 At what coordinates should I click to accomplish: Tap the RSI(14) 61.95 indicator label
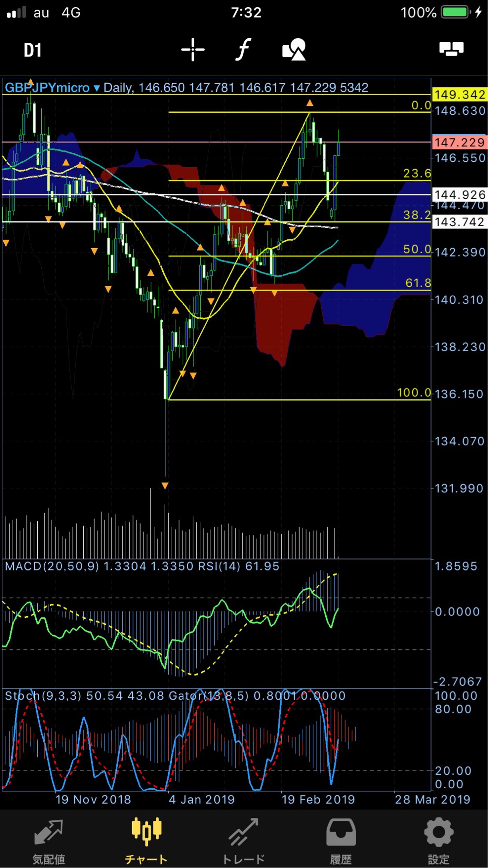(x=238, y=566)
